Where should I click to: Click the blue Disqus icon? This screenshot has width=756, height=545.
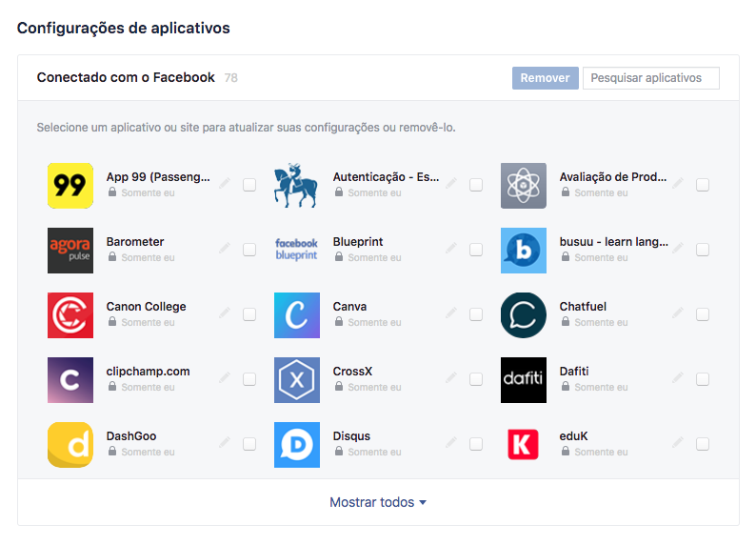pyautogui.click(x=297, y=445)
